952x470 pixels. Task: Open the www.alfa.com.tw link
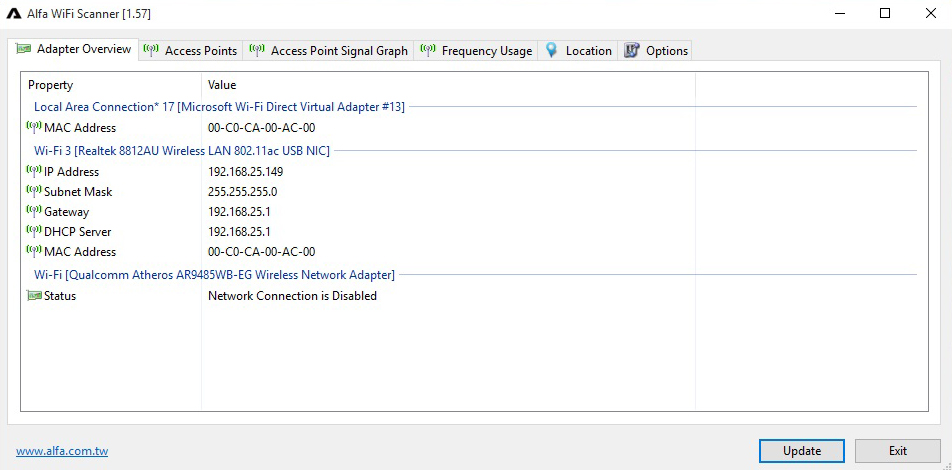[x=62, y=452]
